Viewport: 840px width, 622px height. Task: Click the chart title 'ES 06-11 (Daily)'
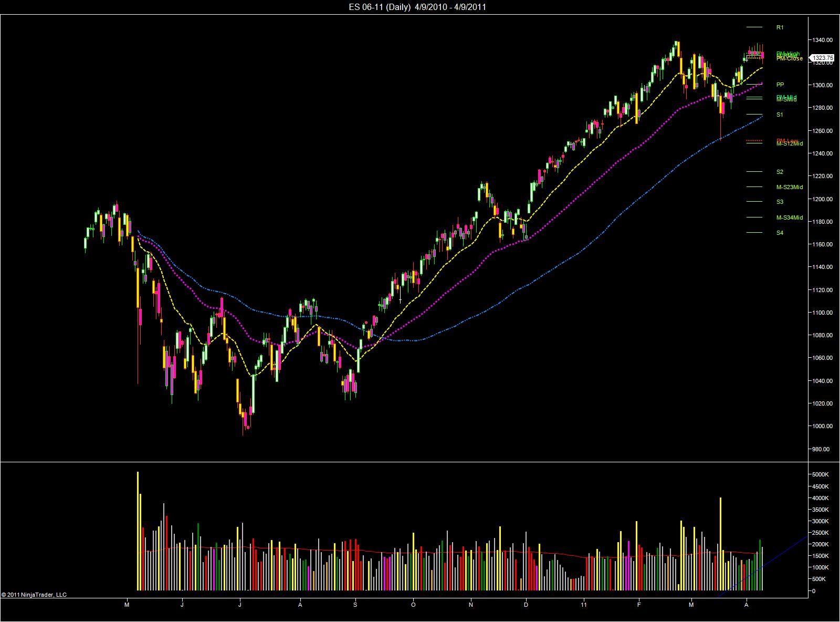(379, 7)
